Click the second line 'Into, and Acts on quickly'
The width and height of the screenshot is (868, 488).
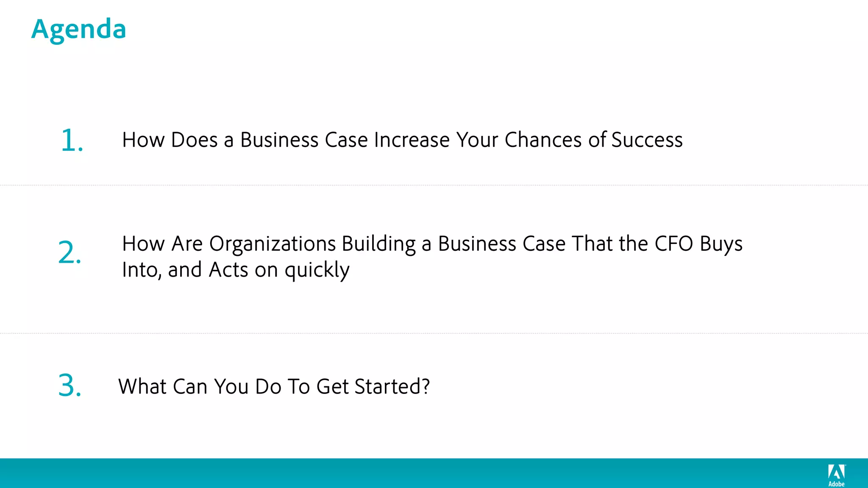236,270
